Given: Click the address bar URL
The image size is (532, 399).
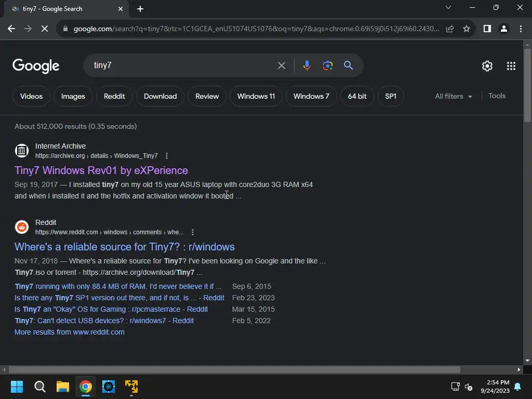Looking at the screenshot, I should pyautogui.click(x=256, y=29).
